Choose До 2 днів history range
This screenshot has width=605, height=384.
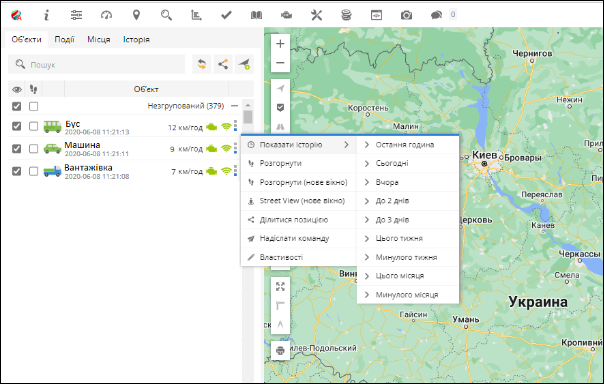coord(408,201)
